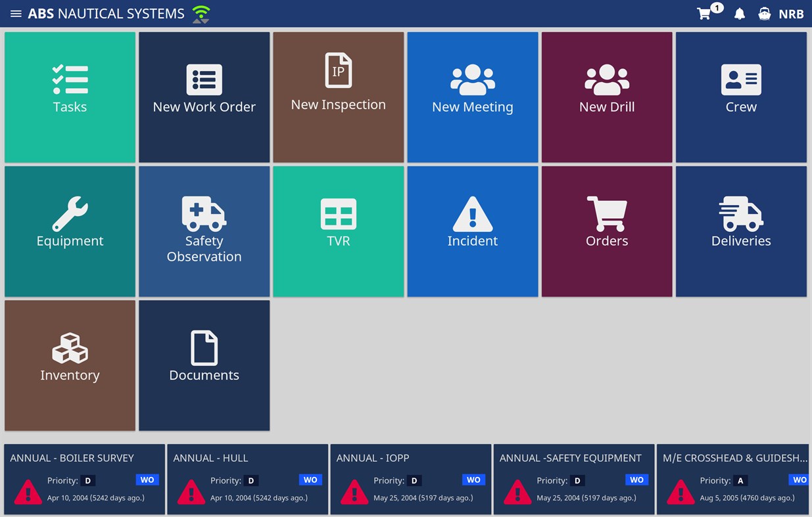Click date text on ANNUAL - IOPP card

click(x=423, y=498)
